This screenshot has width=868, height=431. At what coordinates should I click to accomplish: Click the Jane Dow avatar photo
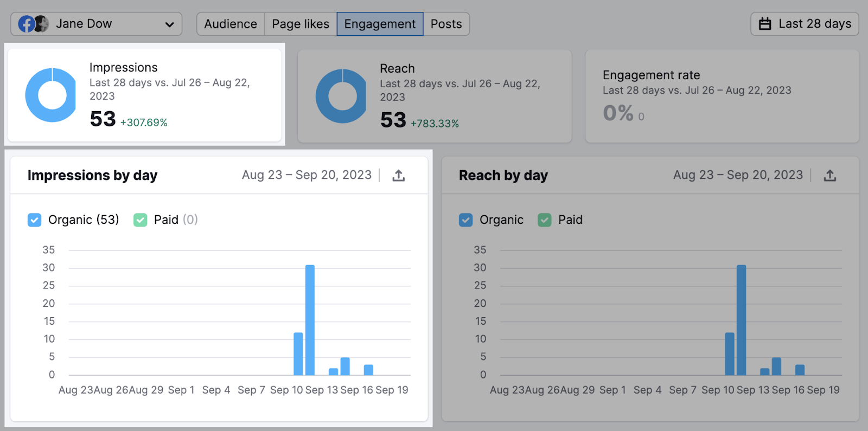(41, 24)
